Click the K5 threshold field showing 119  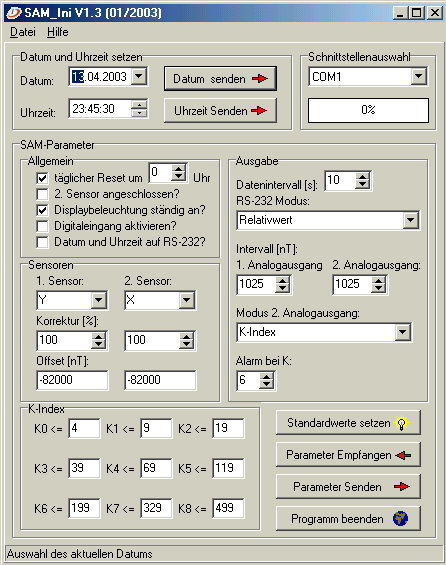tap(228, 468)
